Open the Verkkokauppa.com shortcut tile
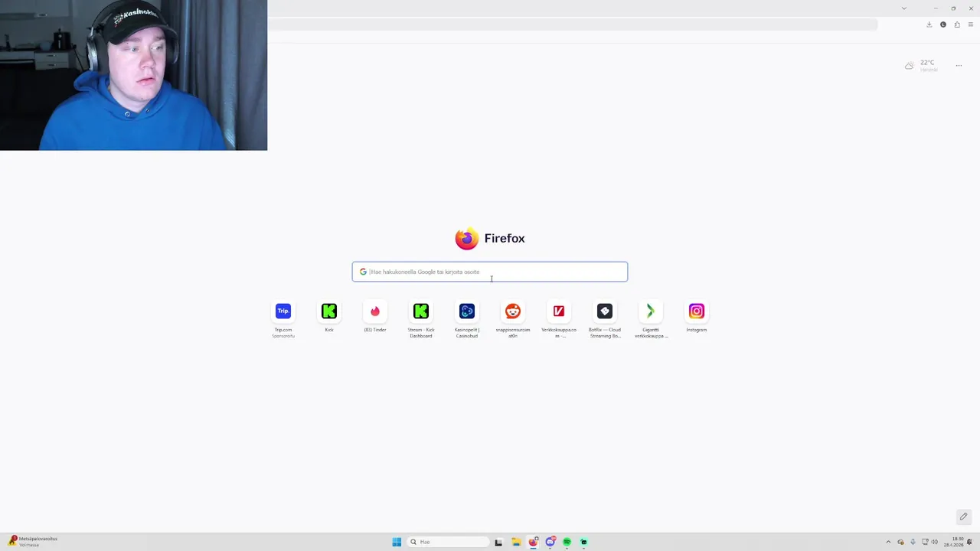The height and width of the screenshot is (551, 980). click(x=559, y=311)
